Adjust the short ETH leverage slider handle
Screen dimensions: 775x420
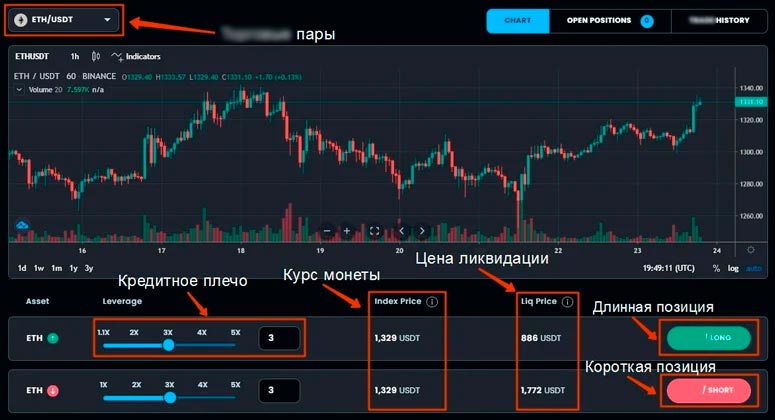click(170, 397)
